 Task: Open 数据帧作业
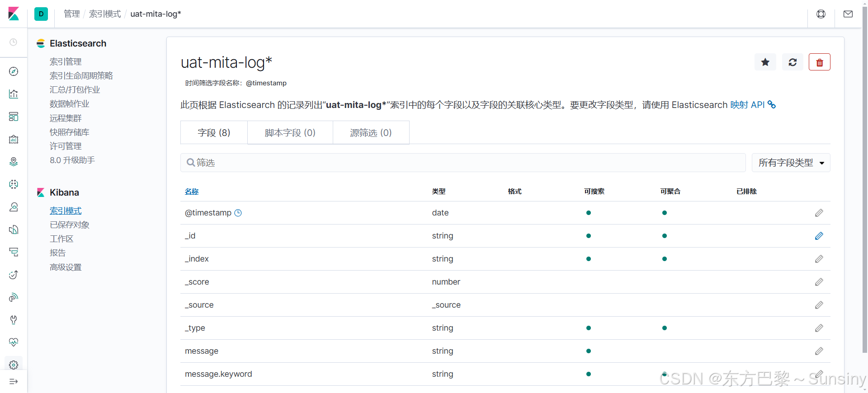pos(69,103)
